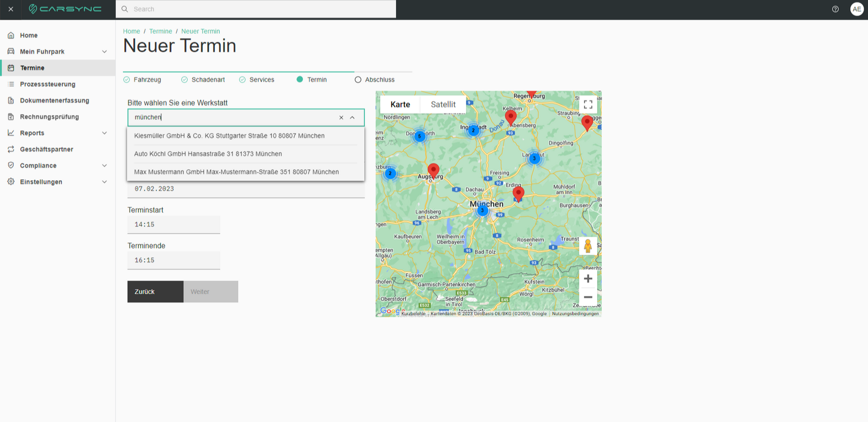This screenshot has height=422, width=868.
Task: Click the Terminstart time field
Action: [174, 224]
